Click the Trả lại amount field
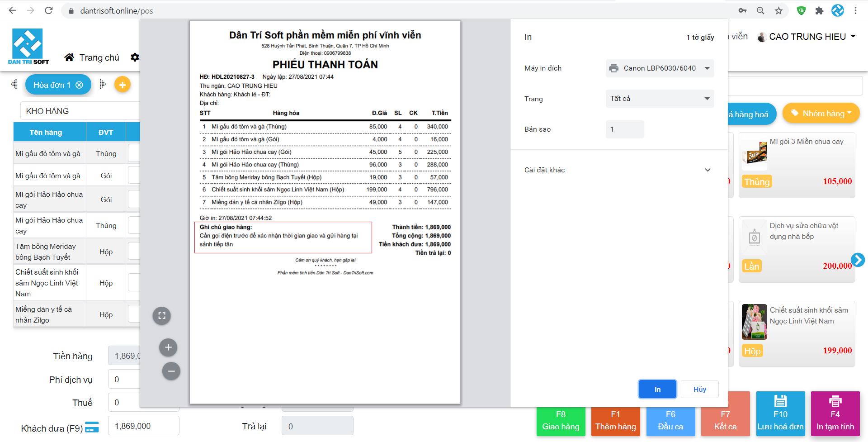This screenshot has height=442, width=868. click(317, 426)
